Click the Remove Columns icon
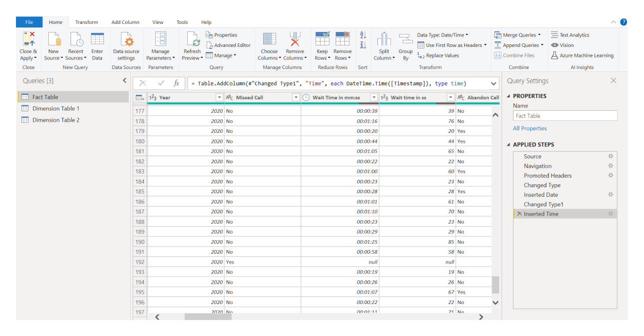Image resolution: width=644 pixels, height=336 pixels. [x=295, y=39]
